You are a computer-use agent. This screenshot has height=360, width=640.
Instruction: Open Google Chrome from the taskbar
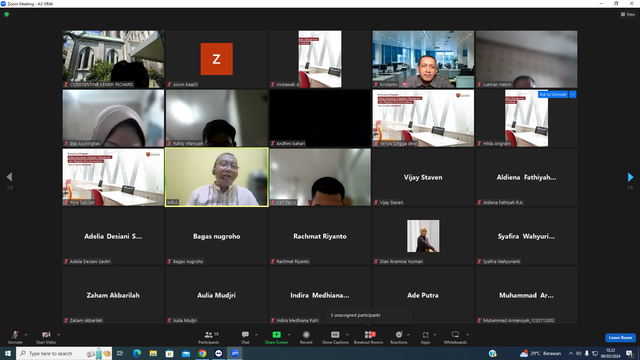click(202, 353)
